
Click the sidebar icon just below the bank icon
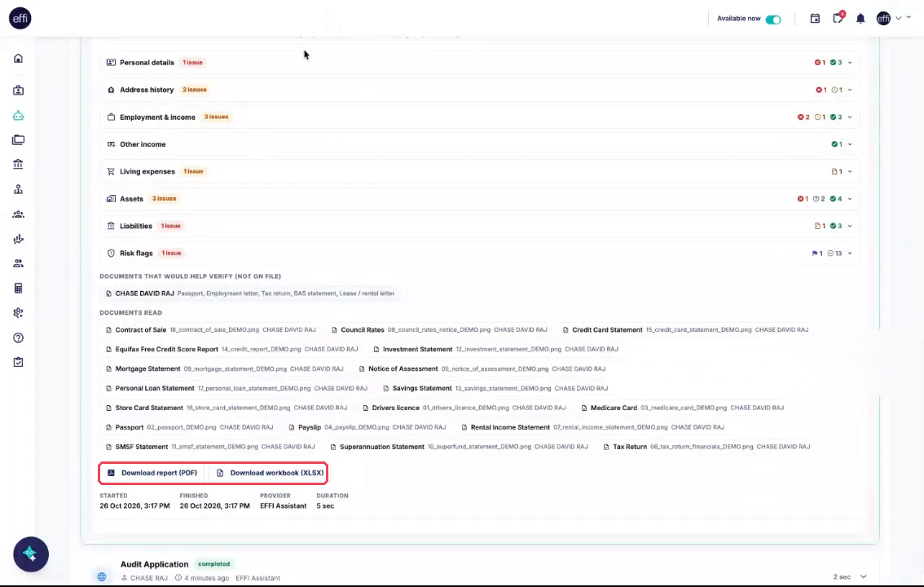pyautogui.click(x=18, y=189)
